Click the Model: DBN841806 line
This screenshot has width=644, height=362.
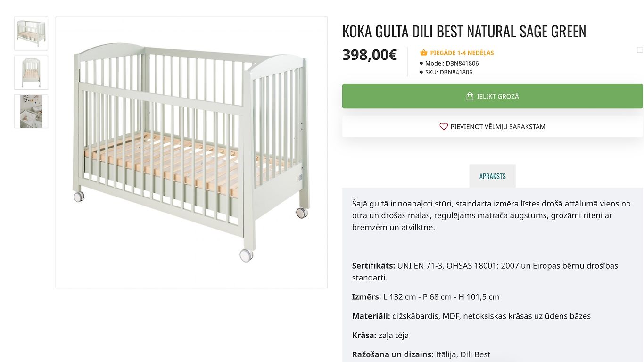[x=449, y=63]
